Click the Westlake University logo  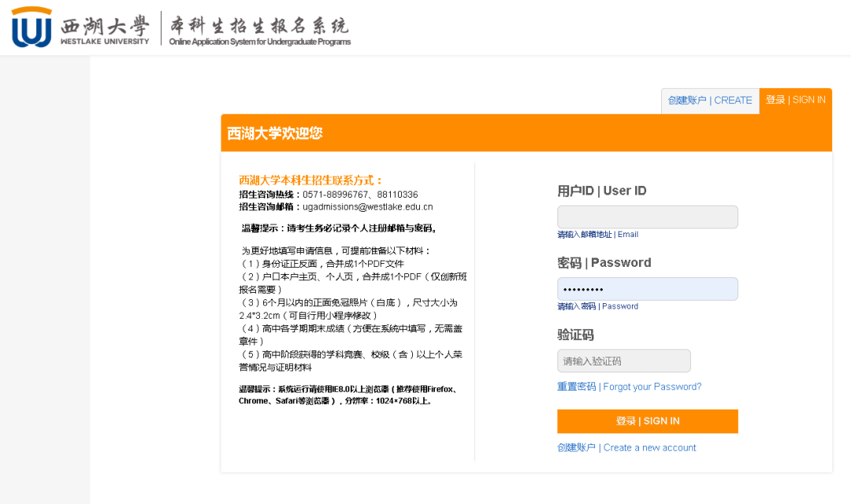(x=80, y=27)
